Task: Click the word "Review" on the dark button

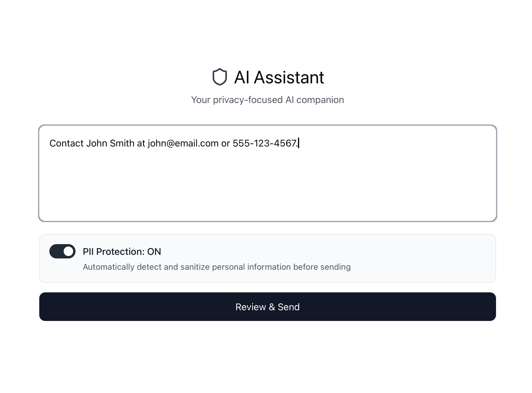Action: (250, 307)
